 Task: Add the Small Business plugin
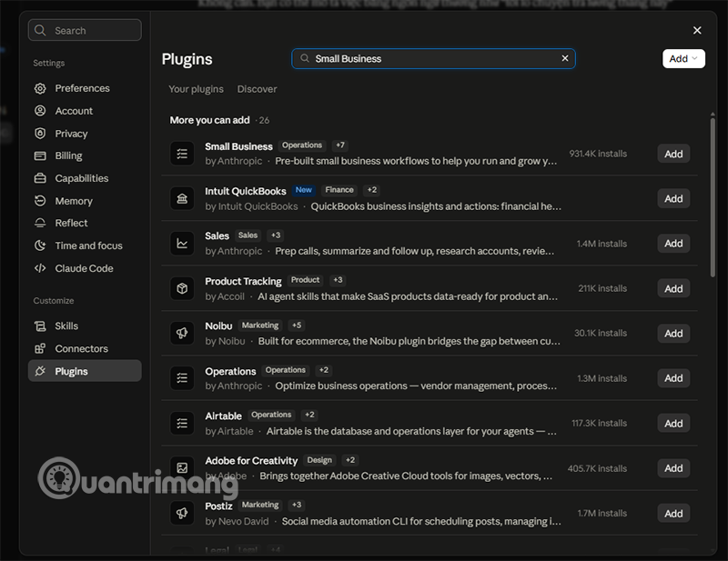[673, 154]
